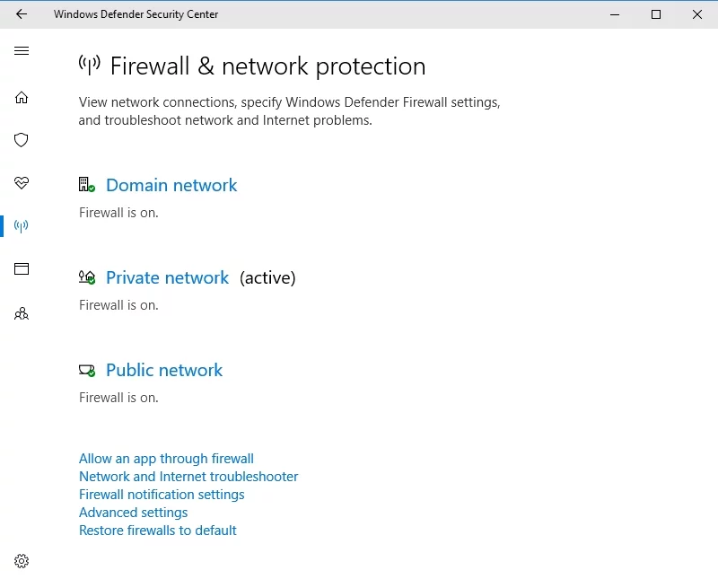Open Family options sidebar icon

coord(22,314)
